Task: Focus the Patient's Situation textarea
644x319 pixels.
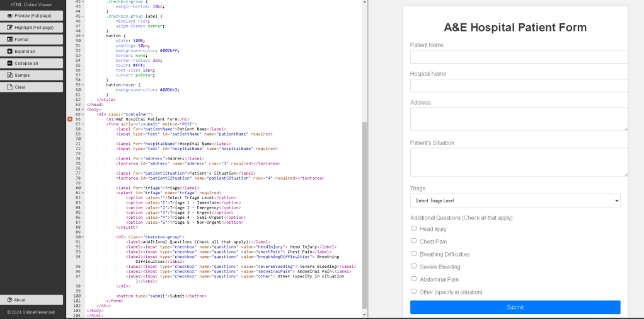Action: [519, 162]
